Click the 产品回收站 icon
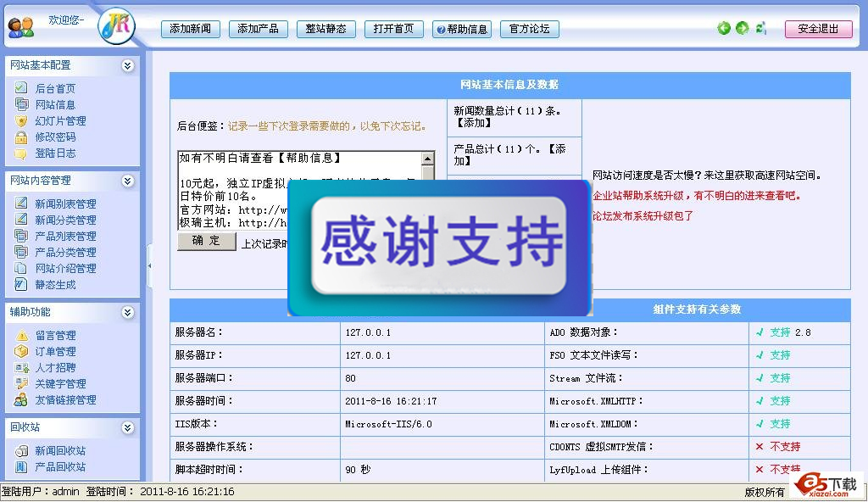868x502 pixels. point(21,466)
